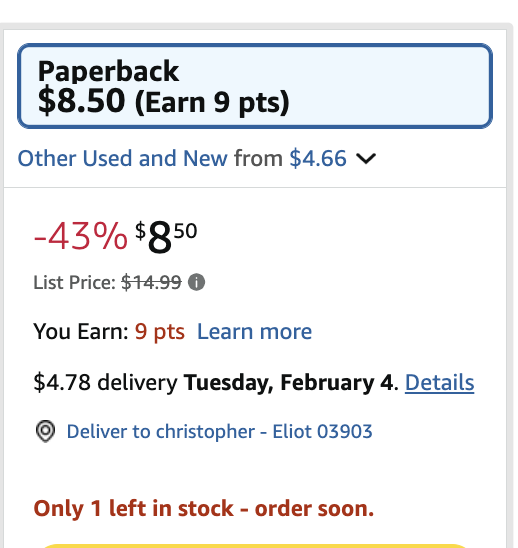
Task: Click the yellow button at bottom edge
Action: pyautogui.click(x=255, y=546)
